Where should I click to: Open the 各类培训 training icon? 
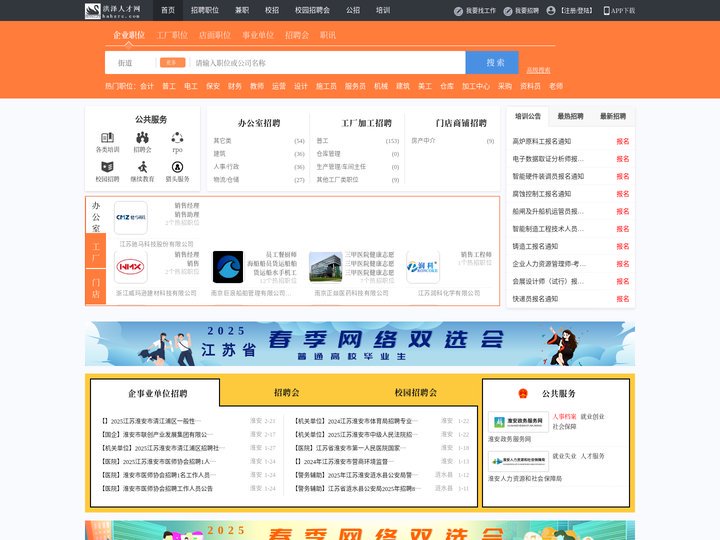tap(107, 137)
